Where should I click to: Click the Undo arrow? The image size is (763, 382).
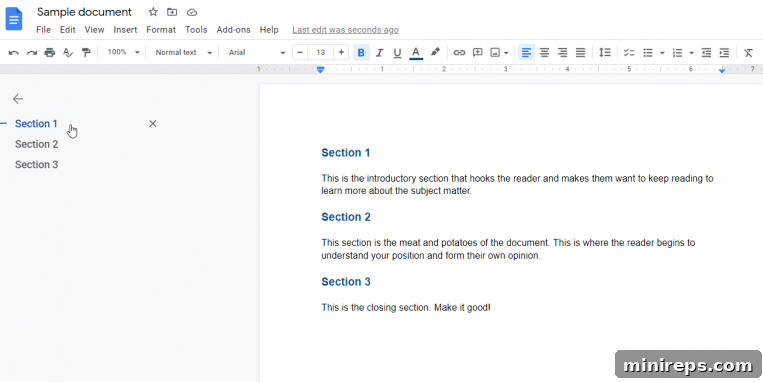tap(14, 53)
